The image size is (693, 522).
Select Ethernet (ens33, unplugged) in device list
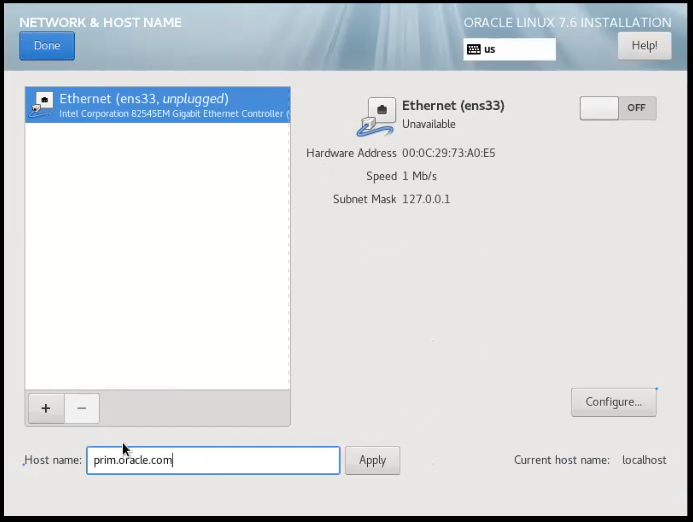tap(158, 105)
